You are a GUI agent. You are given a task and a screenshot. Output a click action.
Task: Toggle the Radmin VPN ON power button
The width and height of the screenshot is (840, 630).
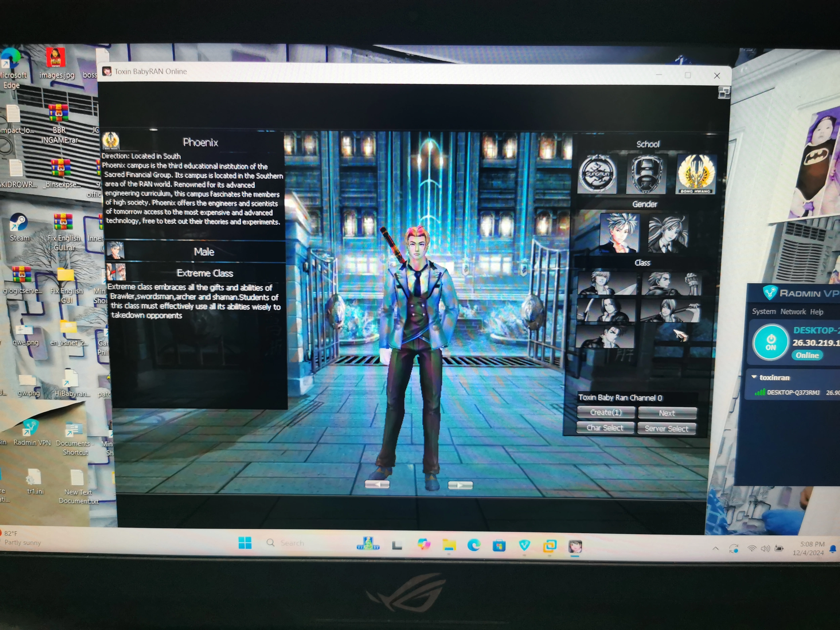(x=770, y=342)
